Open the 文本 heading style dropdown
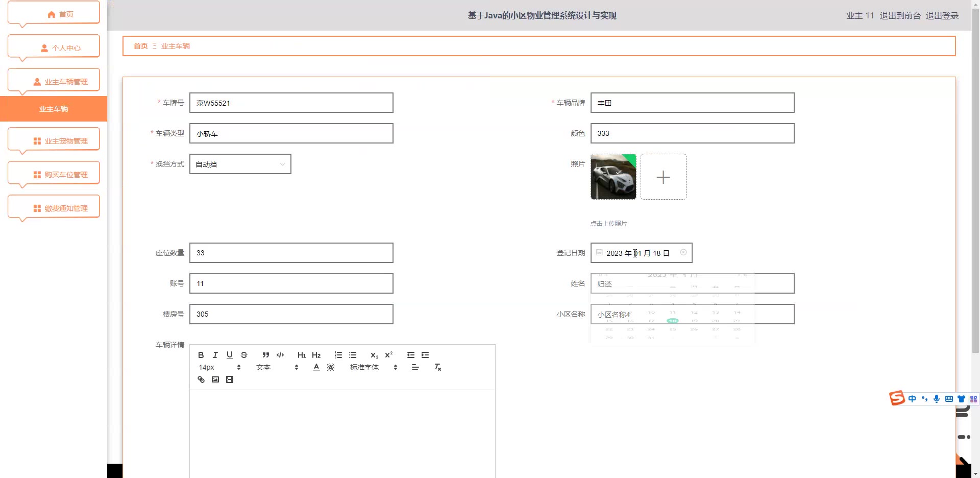 [x=277, y=367]
